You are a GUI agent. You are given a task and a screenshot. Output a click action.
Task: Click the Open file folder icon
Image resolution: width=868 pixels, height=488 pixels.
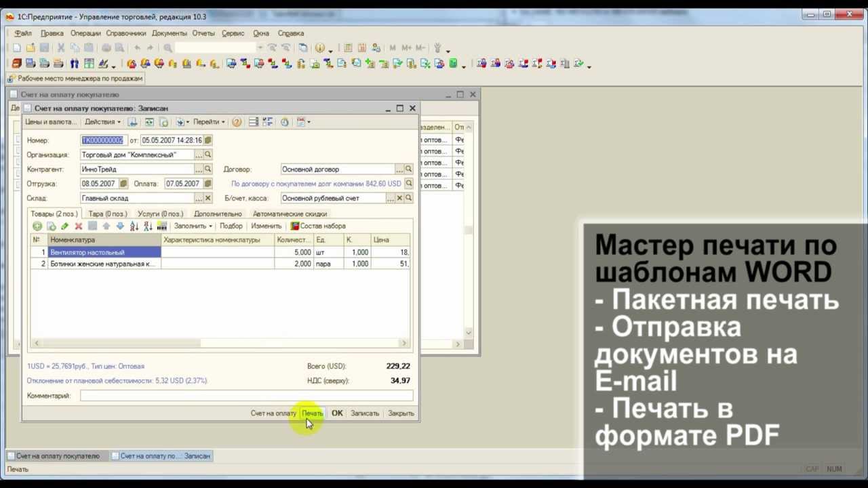coord(31,48)
